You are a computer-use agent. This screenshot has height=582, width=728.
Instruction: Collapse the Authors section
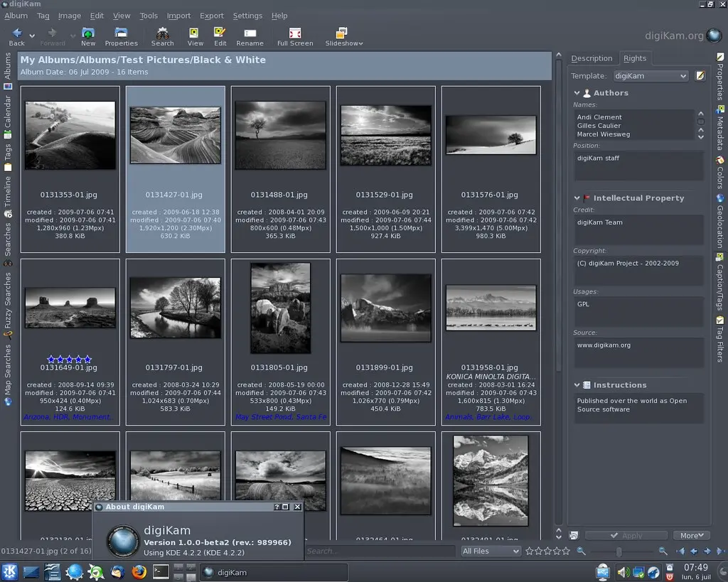577,92
